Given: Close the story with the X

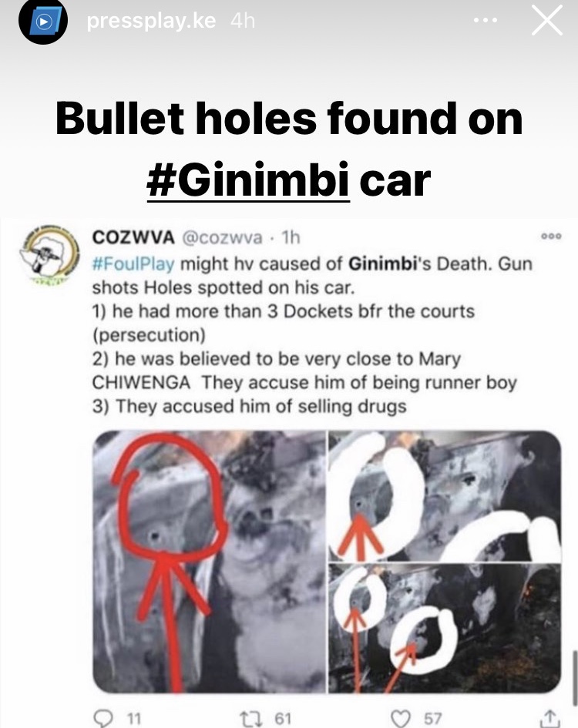Looking at the screenshot, I should coord(547,21).
